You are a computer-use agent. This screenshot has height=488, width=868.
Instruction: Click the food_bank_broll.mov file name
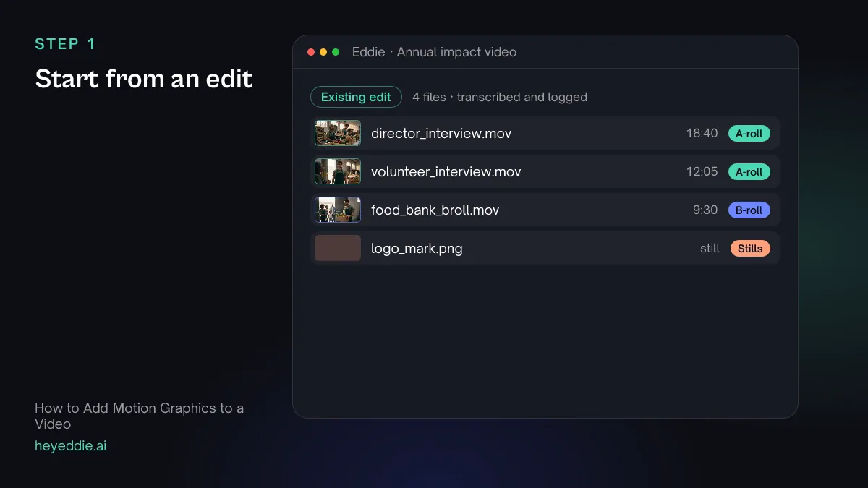pos(435,210)
